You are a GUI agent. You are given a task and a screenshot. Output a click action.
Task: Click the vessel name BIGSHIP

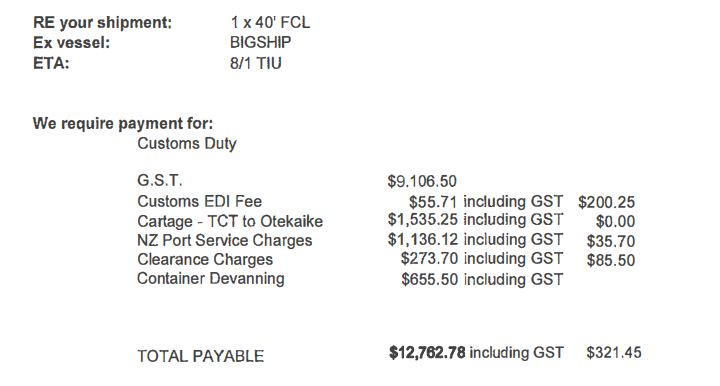point(260,43)
